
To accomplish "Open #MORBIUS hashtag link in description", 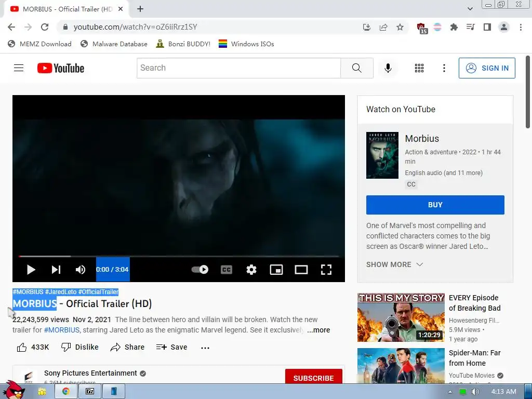I will [62, 330].
